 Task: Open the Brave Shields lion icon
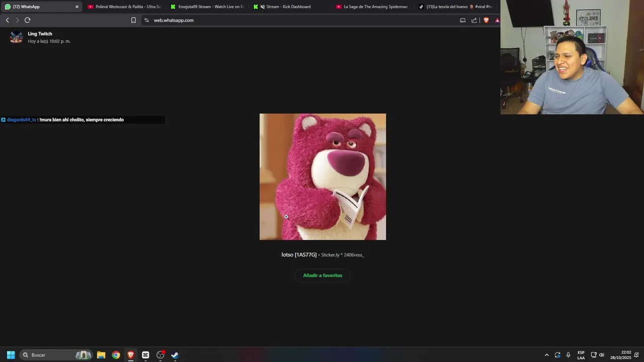click(486, 20)
